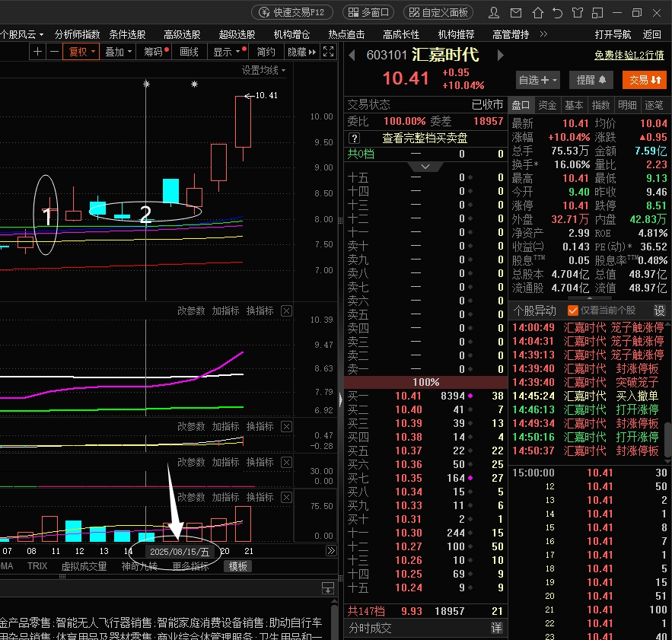Switch to 盘口 tab
Viewport: 672px width, 640px height.
(521, 105)
